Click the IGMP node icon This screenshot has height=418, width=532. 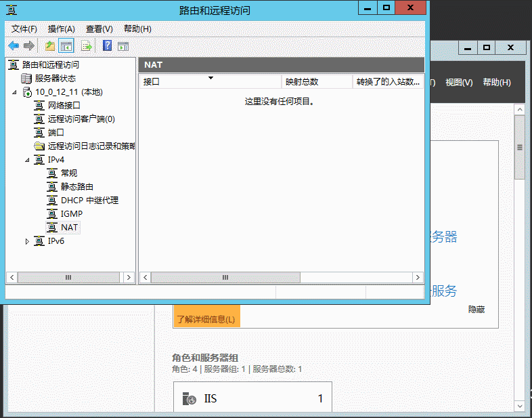(x=52, y=214)
